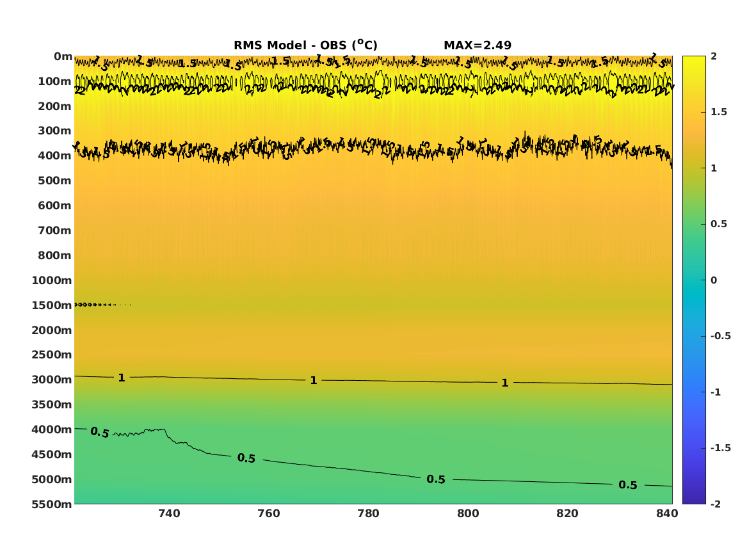Click the leftmost '1' contour label near 3000m
Screen dimensions: 747x560
click(122, 378)
